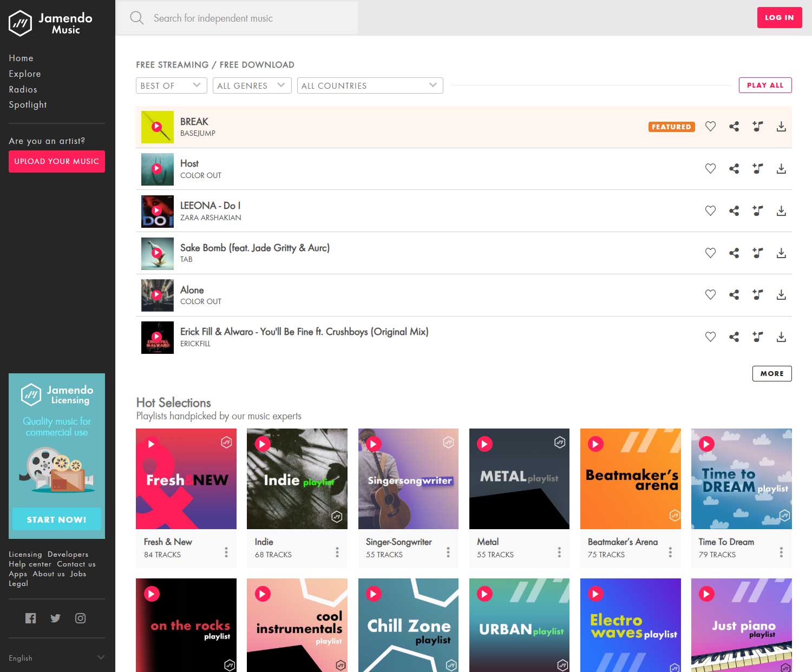Image resolution: width=812 pixels, height=672 pixels.
Task: Open Jamendo Instagram page icon
Action: click(80, 618)
